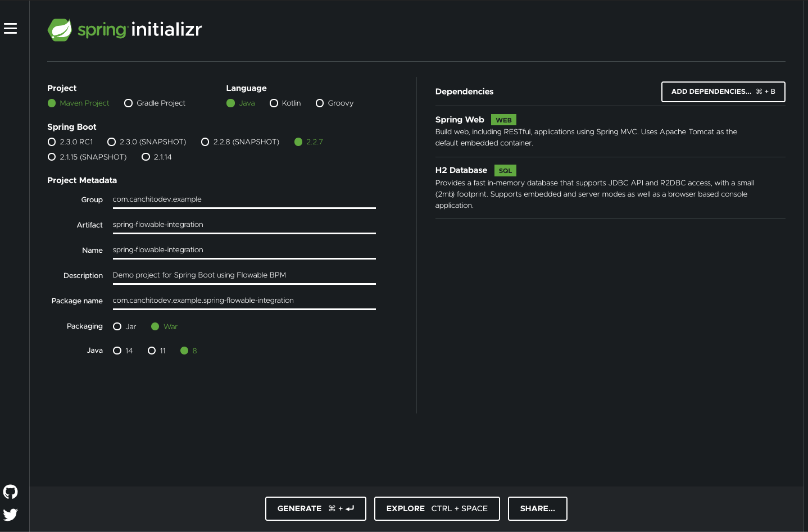808x532 pixels.
Task: Click the Spring Initializr logo
Action: pos(125,29)
